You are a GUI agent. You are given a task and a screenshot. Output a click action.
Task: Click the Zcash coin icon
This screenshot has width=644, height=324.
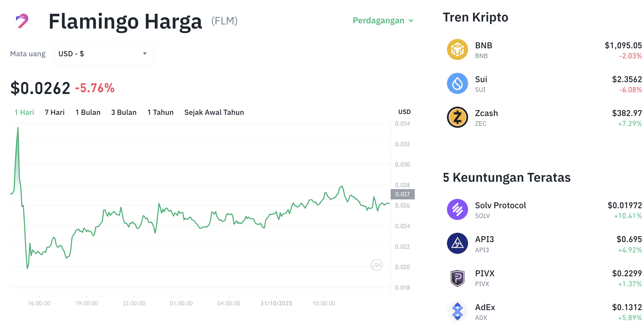pos(457,117)
